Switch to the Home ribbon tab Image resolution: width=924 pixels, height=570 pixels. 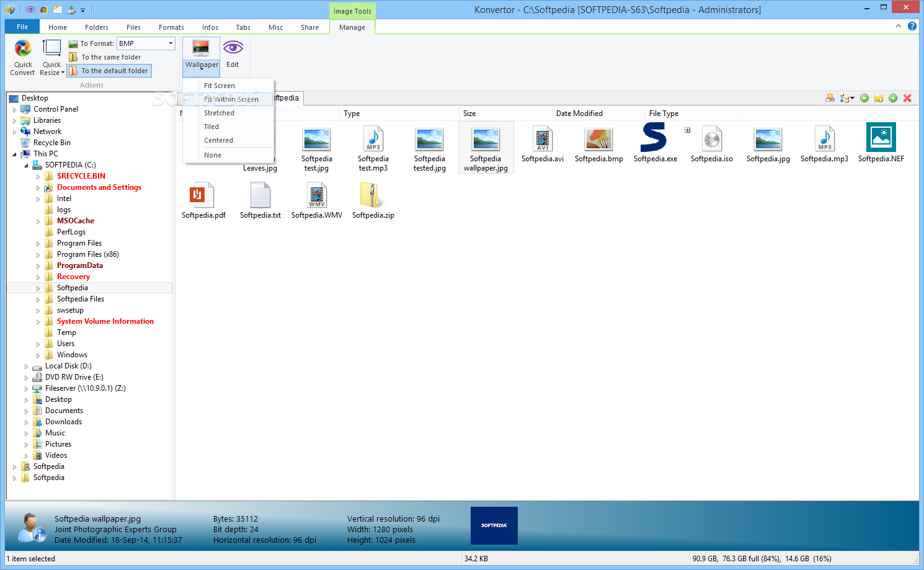58,27
